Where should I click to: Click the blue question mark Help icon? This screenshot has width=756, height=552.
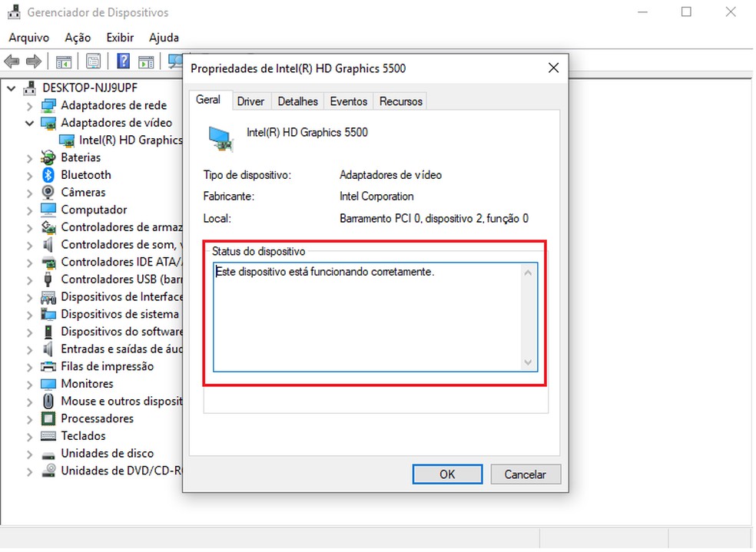coord(124,61)
